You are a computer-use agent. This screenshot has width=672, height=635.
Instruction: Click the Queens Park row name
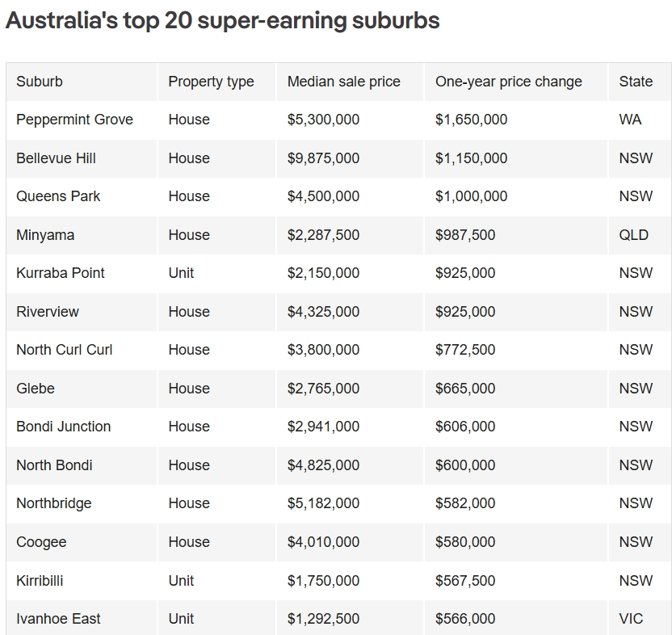(x=58, y=196)
